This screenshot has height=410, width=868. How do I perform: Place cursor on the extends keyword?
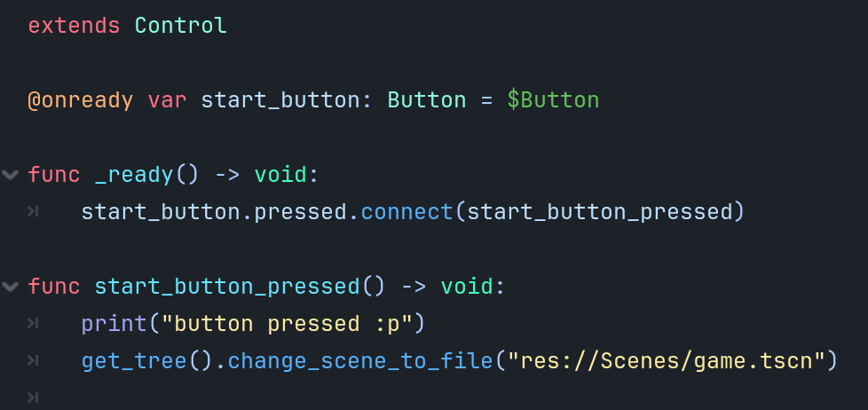[74, 26]
